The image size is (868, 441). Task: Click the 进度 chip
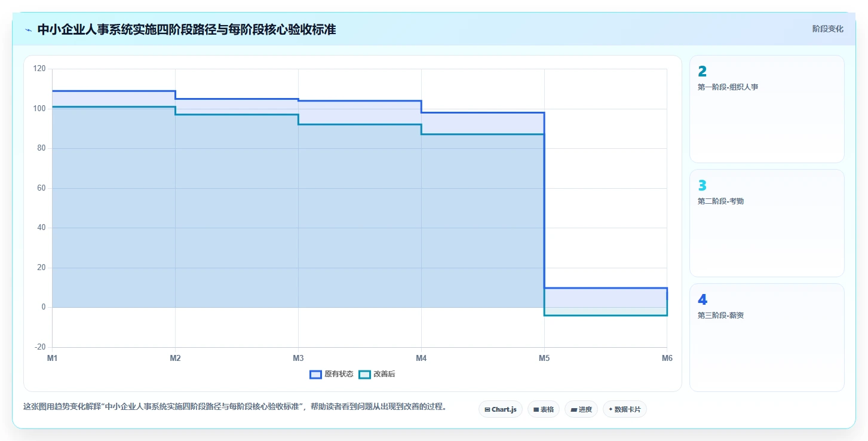pos(581,409)
